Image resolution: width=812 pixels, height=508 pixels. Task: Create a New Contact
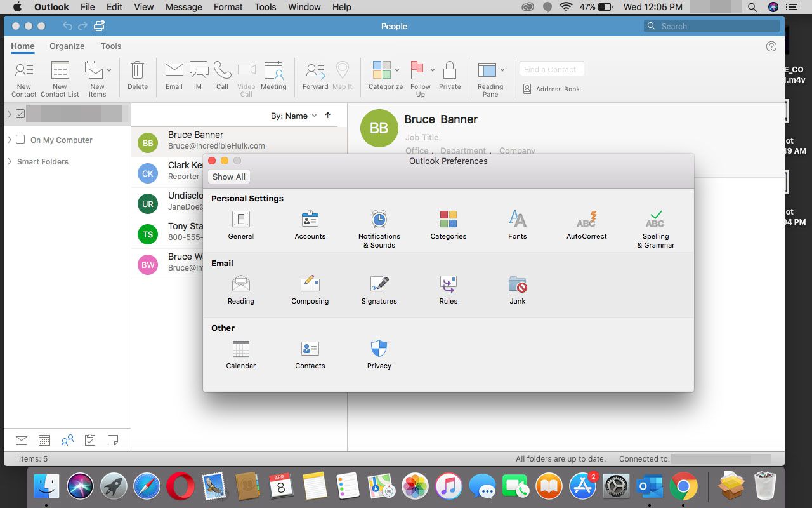[24, 79]
